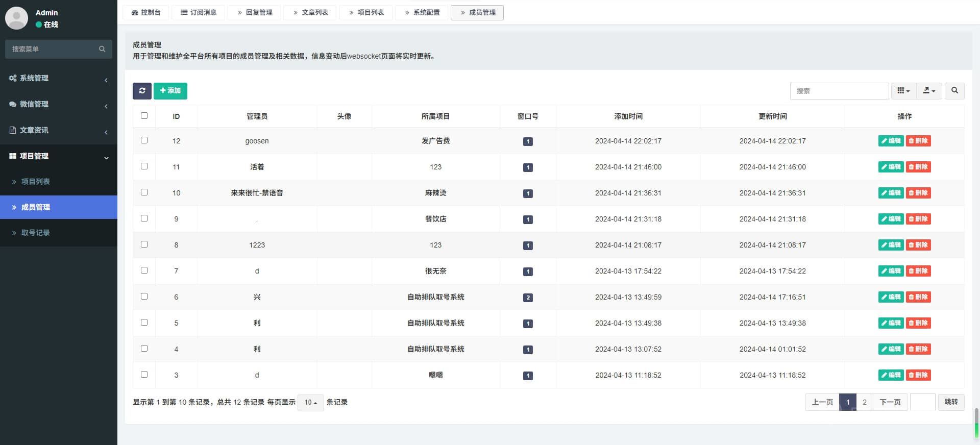
Task: Toggle the select-all checkbox in table header
Action: click(x=144, y=116)
